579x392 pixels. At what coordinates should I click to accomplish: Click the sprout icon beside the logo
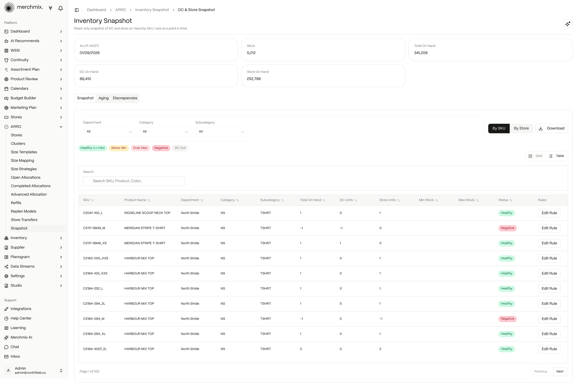coord(51,8)
